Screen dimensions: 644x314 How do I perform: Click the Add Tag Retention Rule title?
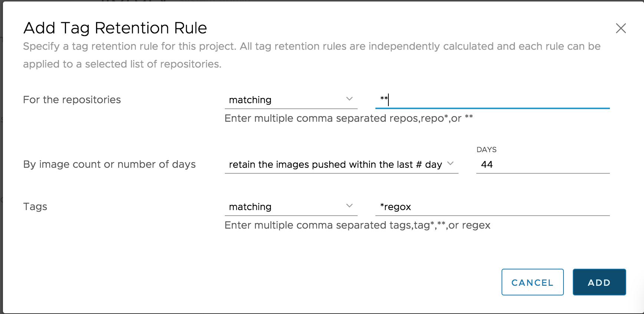(115, 28)
